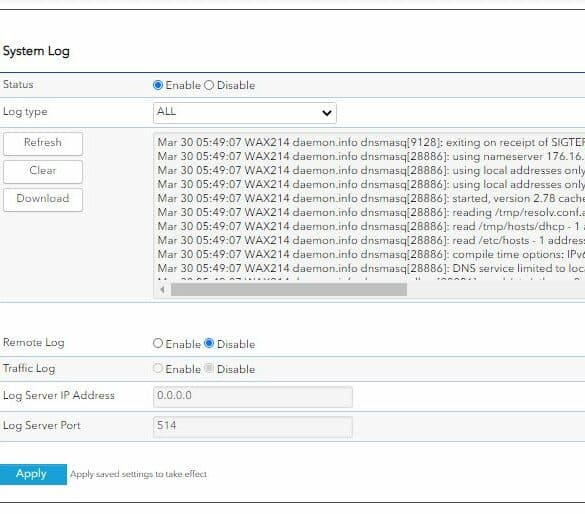Download the system log
The width and height of the screenshot is (585, 514).
click(x=43, y=199)
